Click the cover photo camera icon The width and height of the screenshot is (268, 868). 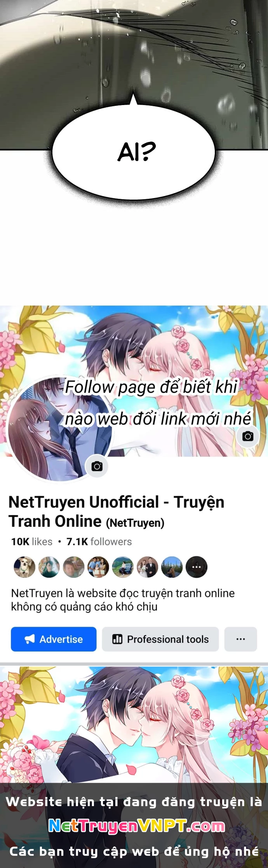[248, 436]
